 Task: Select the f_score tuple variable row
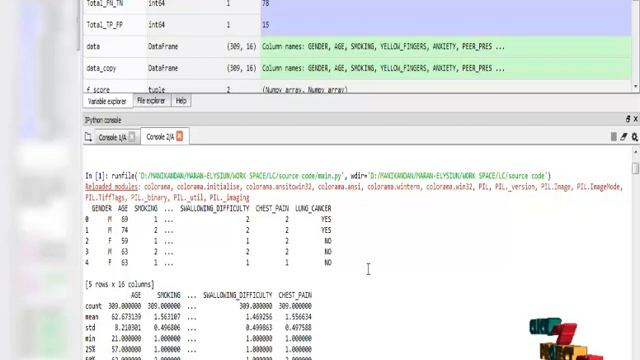357,87
